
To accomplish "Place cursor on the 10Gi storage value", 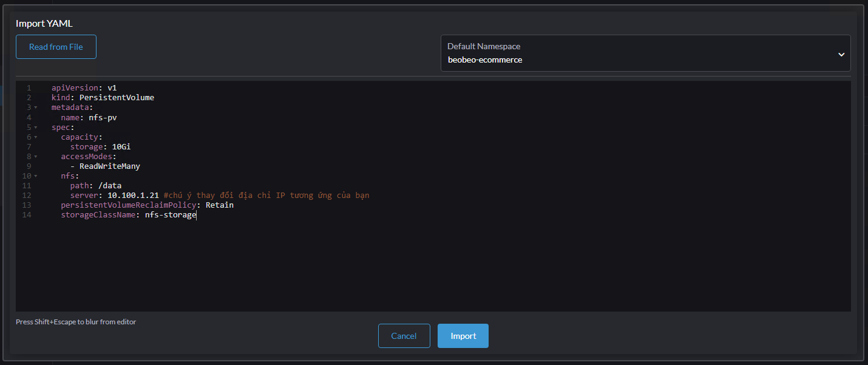I will (x=121, y=146).
